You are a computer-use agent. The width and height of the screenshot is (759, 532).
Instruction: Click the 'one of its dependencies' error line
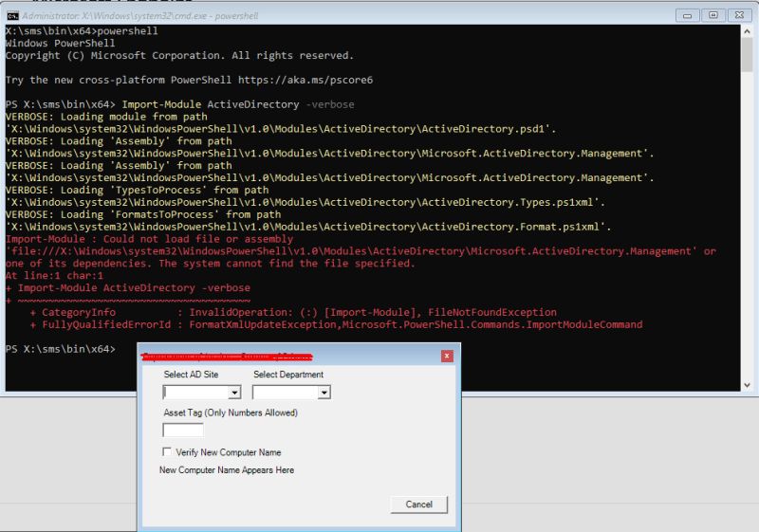210,264
